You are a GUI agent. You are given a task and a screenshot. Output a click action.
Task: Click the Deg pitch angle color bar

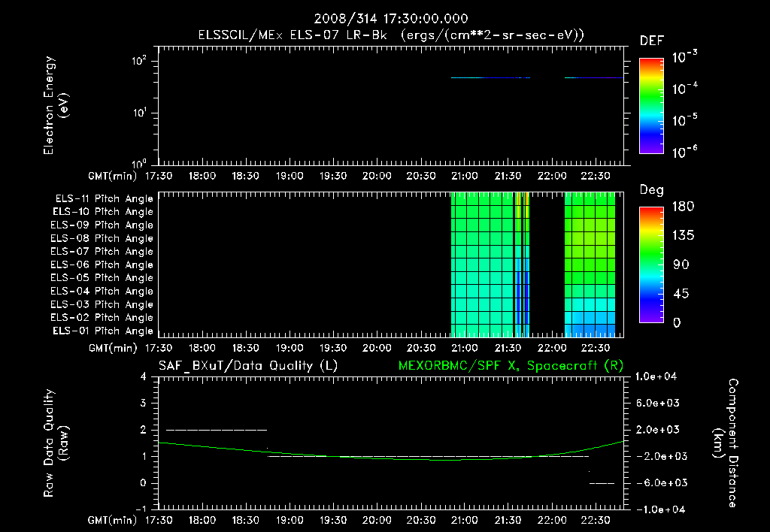651,265
